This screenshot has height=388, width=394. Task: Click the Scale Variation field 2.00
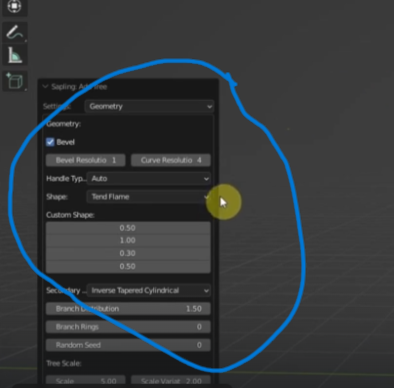coord(171,381)
